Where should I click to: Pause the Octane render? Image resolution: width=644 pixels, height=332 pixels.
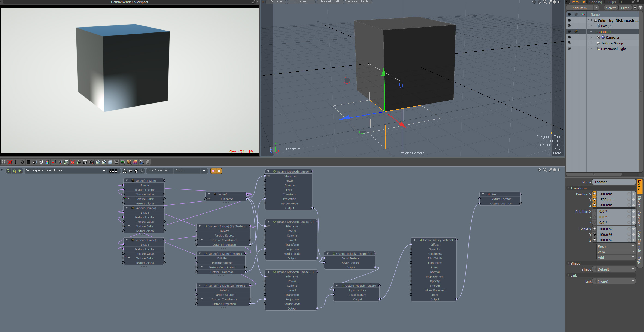point(16,162)
